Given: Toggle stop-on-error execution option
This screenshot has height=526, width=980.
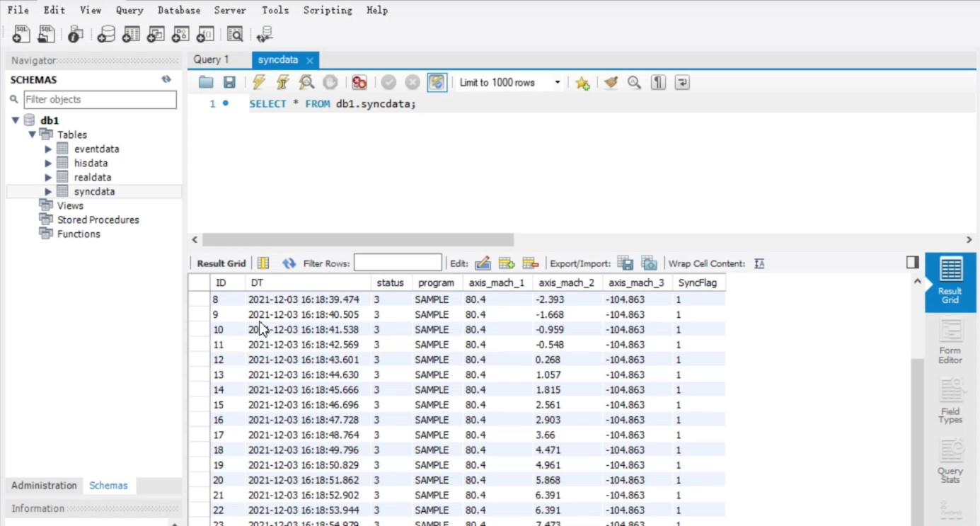Looking at the screenshot, I should (359, 83).
